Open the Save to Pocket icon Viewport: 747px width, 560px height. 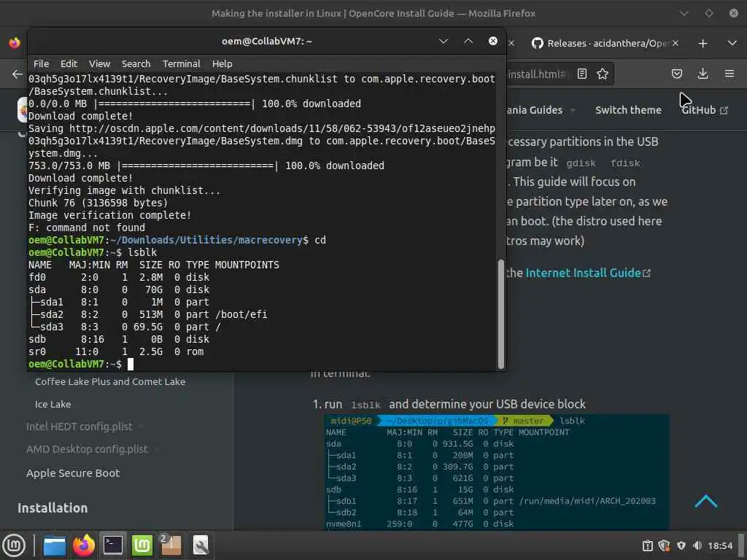point(676,74)
